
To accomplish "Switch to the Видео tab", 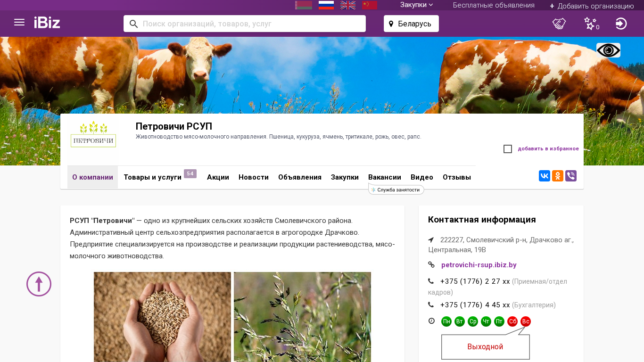I will pos(422,177).
